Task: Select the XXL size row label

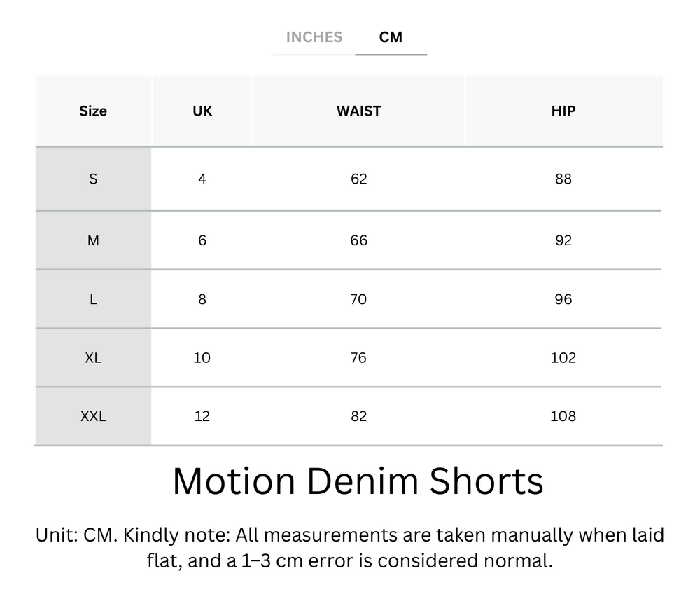Action: [x=93, y=415]
